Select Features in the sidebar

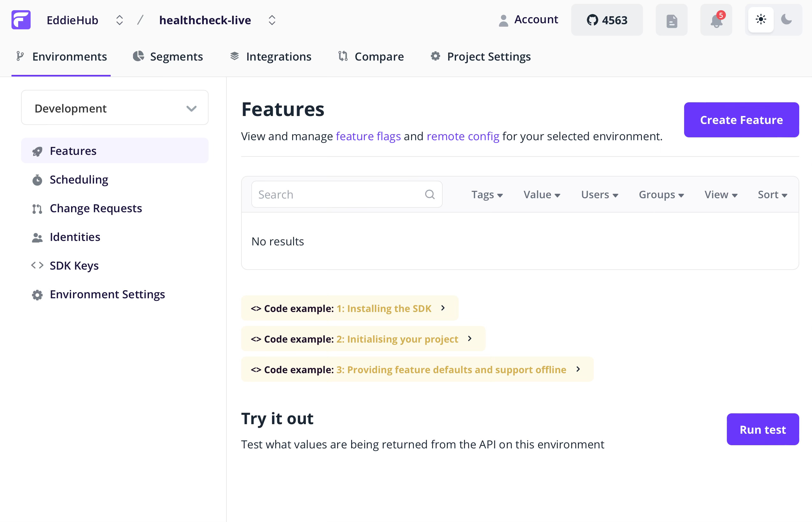click(114, 151)
